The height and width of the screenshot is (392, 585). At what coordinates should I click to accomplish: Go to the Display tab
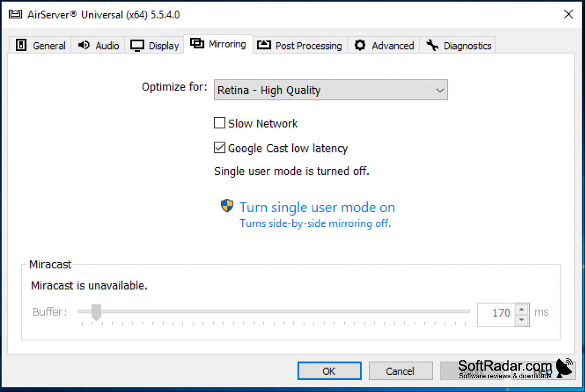point(155,45)
